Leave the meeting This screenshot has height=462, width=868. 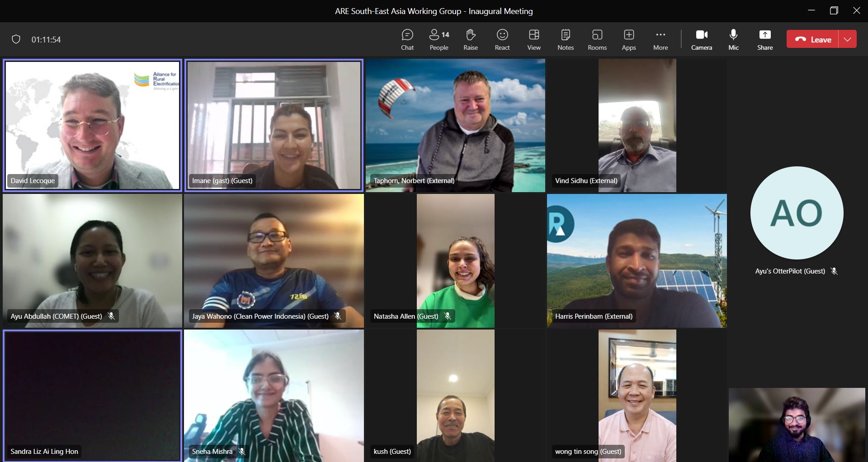(813, 39)
